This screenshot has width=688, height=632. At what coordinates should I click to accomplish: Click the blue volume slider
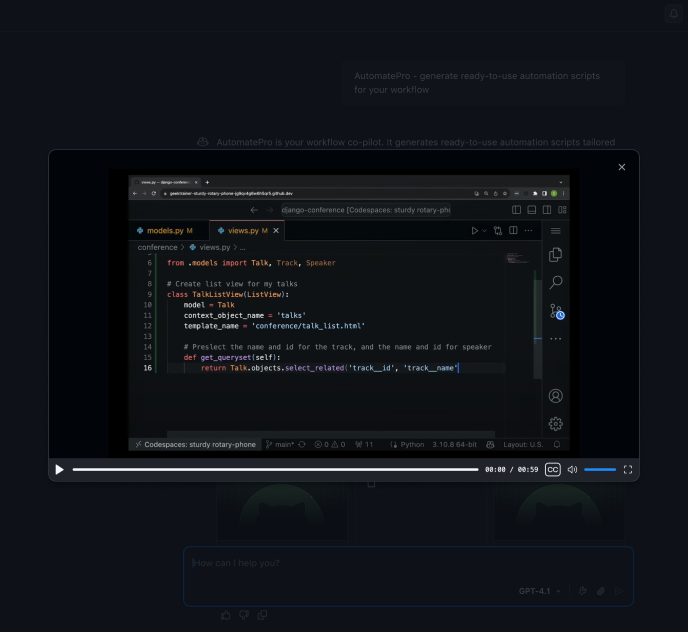tap(600, 469)
